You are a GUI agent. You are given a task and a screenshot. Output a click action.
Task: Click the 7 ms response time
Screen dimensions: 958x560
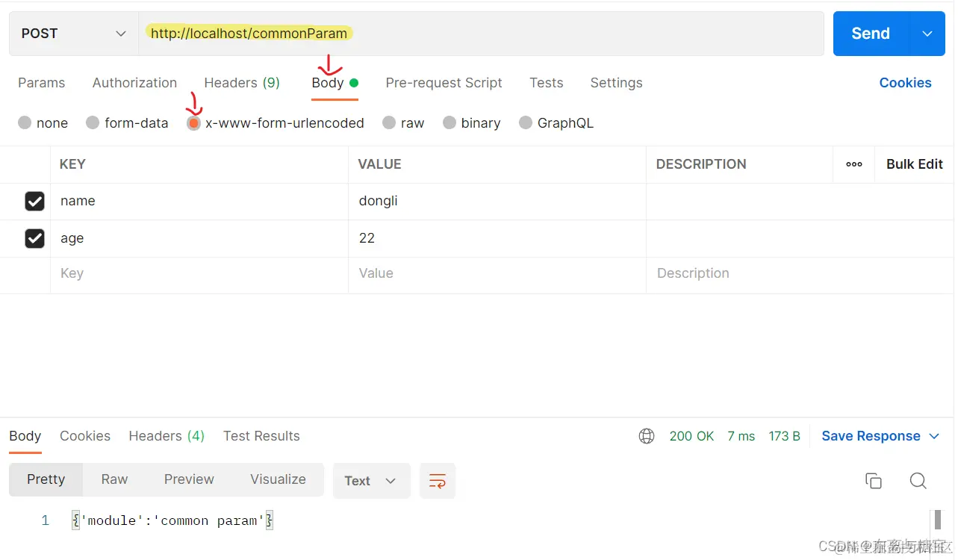(x=741, y=436)
